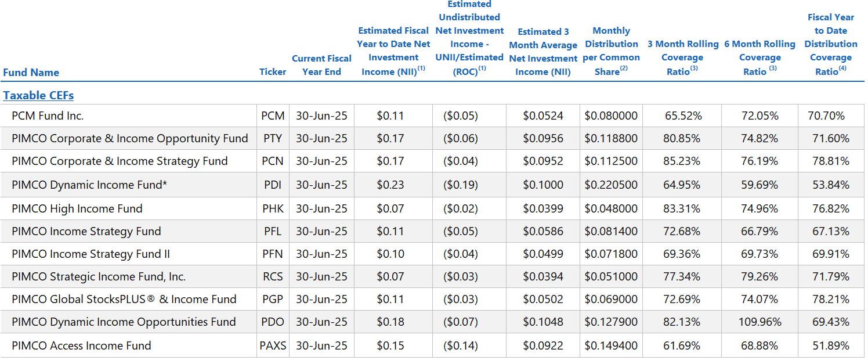Select the Current Fiscal Year End header
Screen dimensions: 868x360
pos(321,65)
